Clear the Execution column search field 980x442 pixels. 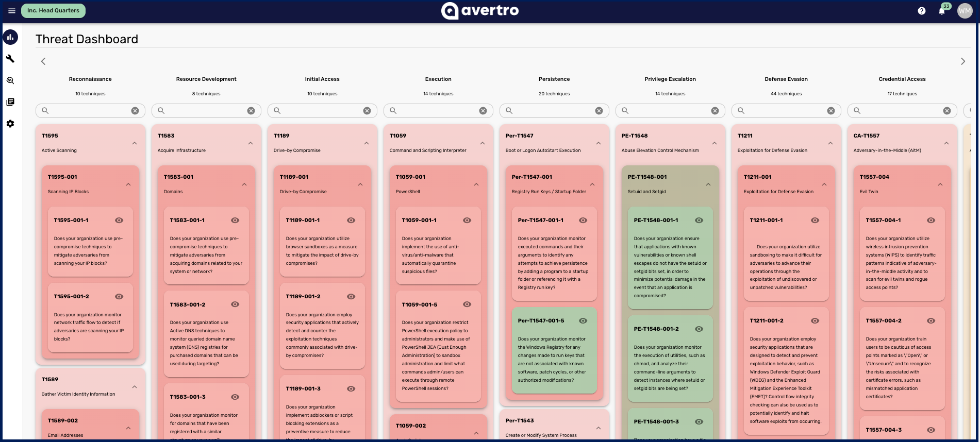coord(483,111)
